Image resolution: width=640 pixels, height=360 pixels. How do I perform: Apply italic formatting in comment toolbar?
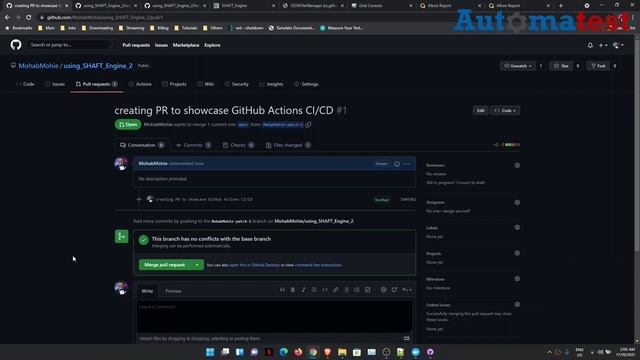[303, 290]
